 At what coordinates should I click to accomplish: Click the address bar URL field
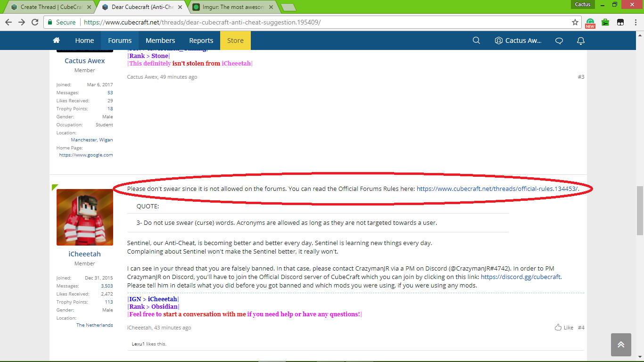(325, 22)
